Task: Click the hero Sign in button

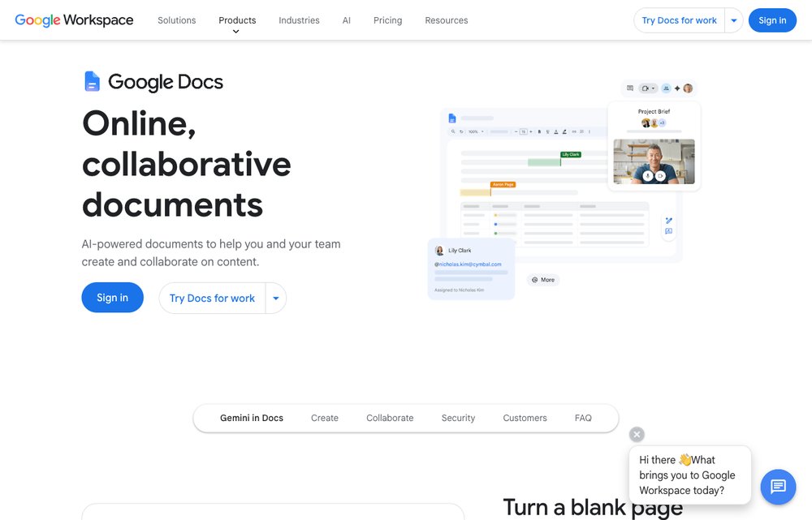Action: pyautogui.click(x=112, y=298)
